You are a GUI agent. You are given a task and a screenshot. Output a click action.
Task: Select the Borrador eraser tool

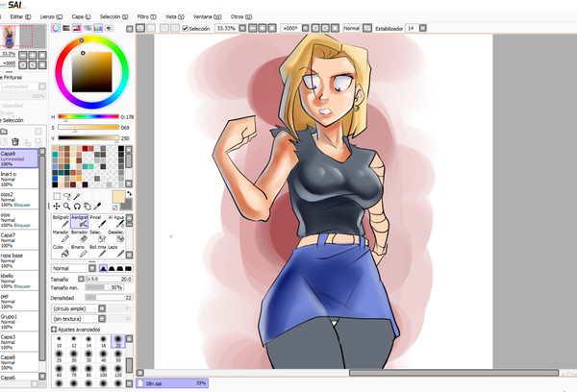point(79,236)
